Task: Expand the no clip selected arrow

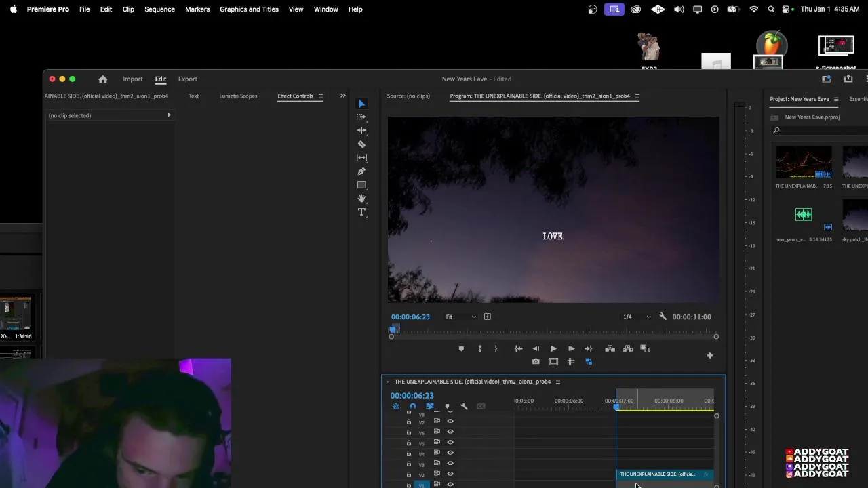Action: click(169, 115)
